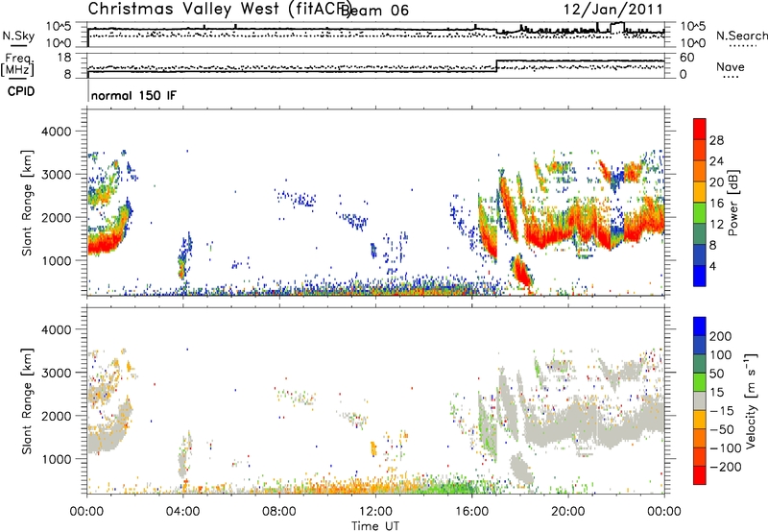Click the "Time UT" axis title
This screenshot has width=768, height=532.
375,525
